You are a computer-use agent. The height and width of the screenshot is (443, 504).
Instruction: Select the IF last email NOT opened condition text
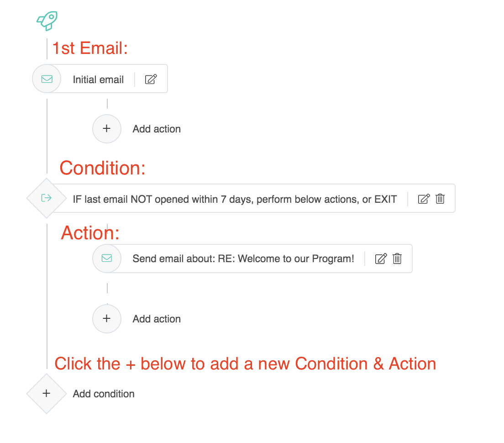(x=235, y=199)
